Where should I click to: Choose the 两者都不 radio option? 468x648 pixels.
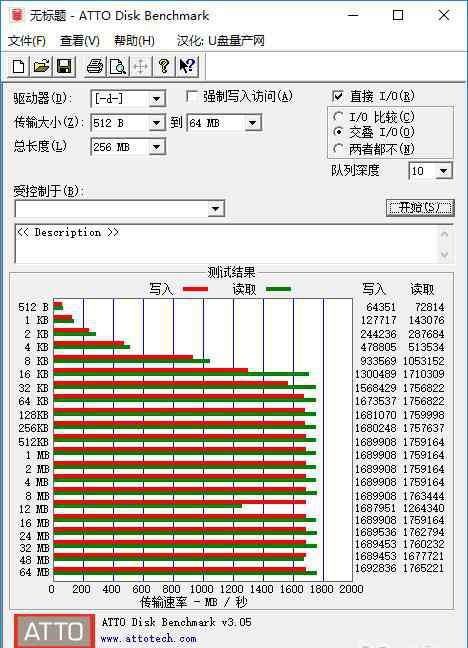338,148
